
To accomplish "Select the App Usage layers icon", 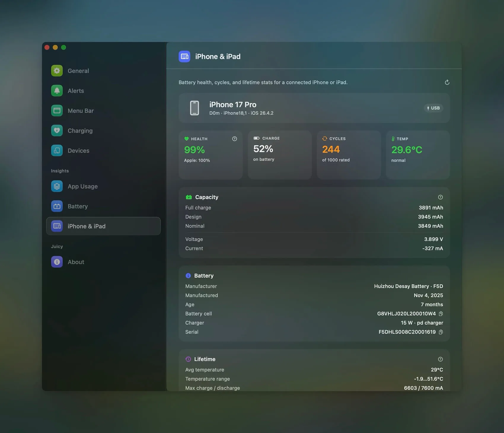I will tap(57, 186).
